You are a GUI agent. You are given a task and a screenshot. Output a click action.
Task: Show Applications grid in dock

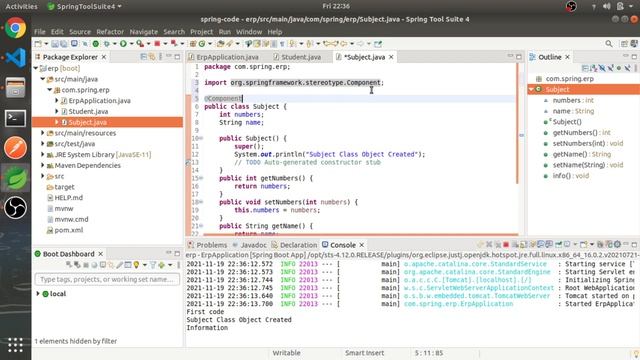point(16,345)
